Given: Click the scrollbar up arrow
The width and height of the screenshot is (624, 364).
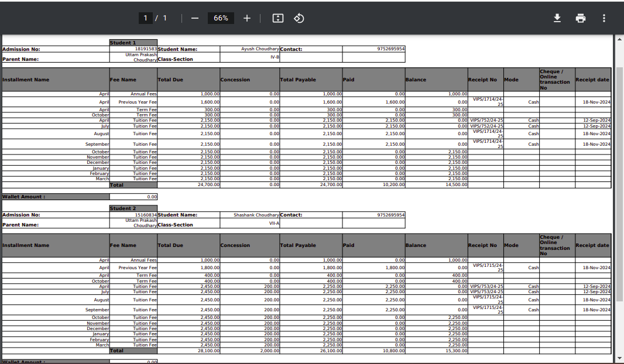Looking at the screenshot, I should 620,39.
